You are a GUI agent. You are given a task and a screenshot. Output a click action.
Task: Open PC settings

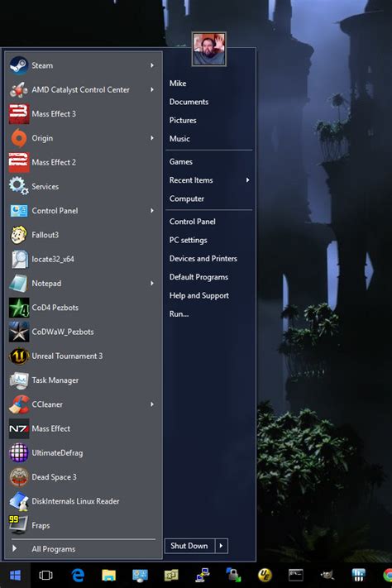tap(188, 240)
